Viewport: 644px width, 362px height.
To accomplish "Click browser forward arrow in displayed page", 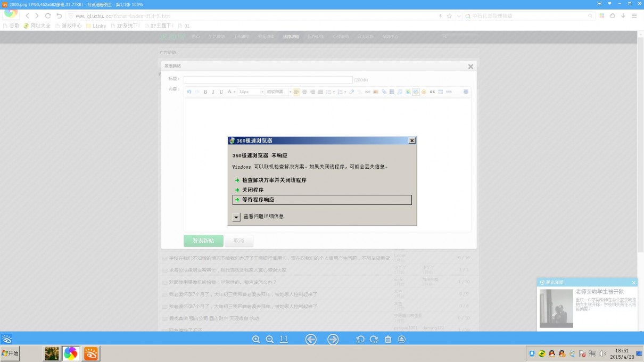I will (37, 16).
